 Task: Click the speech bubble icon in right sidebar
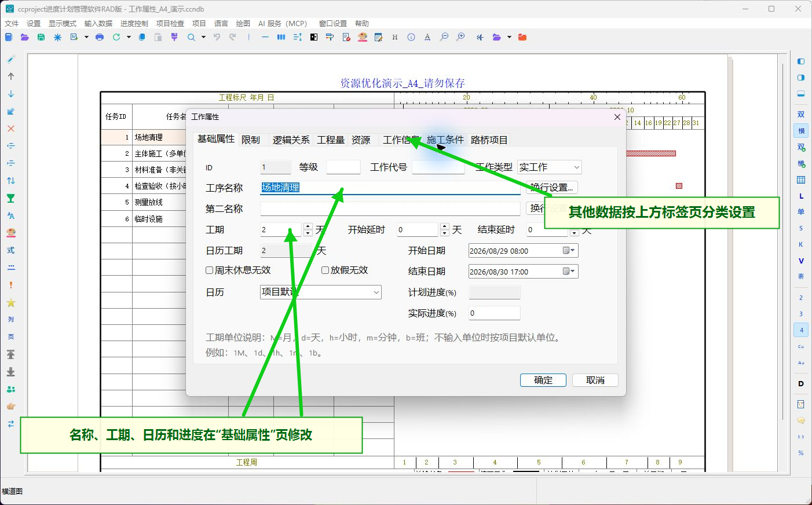(801, 420)
